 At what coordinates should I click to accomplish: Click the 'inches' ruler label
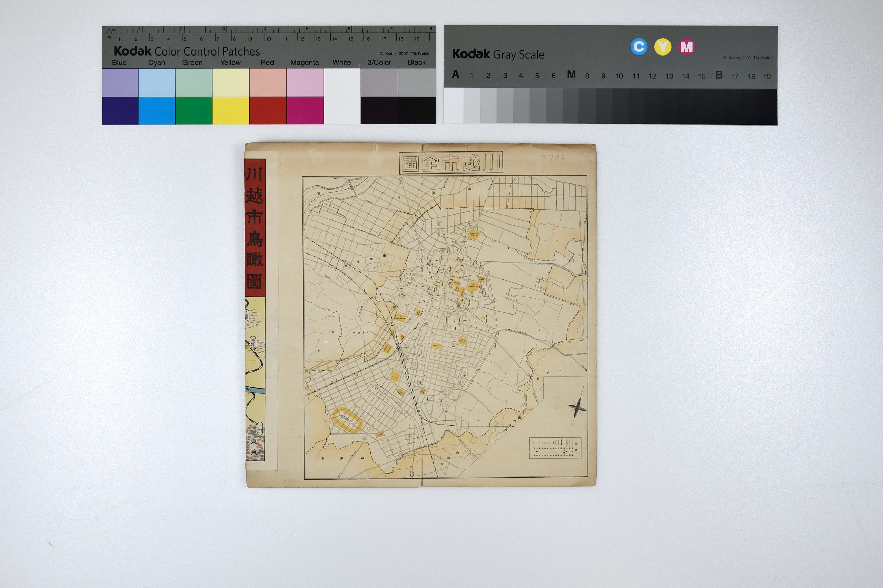pos(111,30)
